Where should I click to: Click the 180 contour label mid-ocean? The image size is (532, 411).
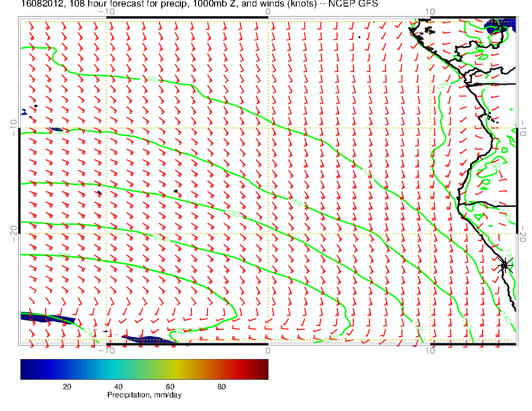[234, 215]
